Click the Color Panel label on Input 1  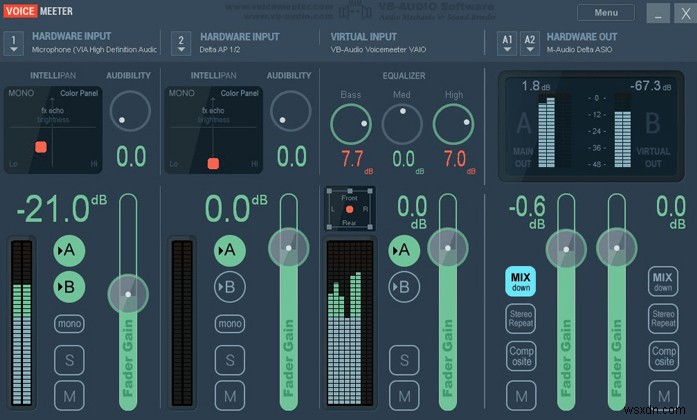79,93
